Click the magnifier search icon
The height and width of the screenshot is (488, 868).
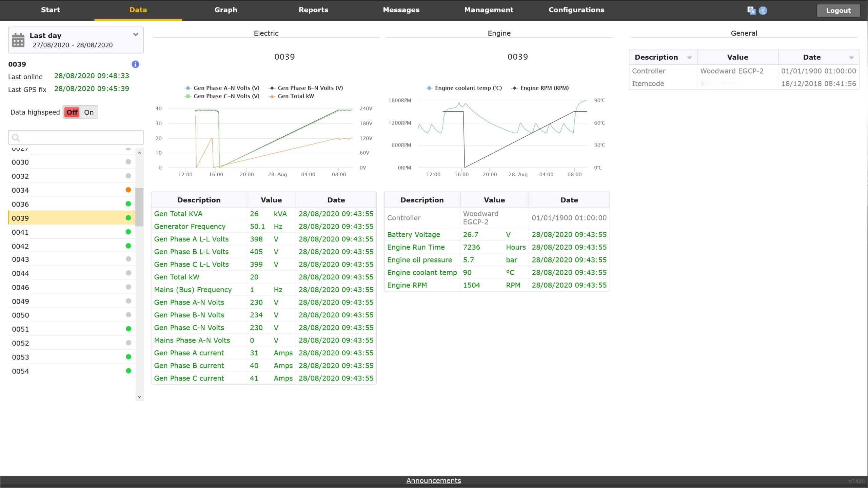(16, 137)
